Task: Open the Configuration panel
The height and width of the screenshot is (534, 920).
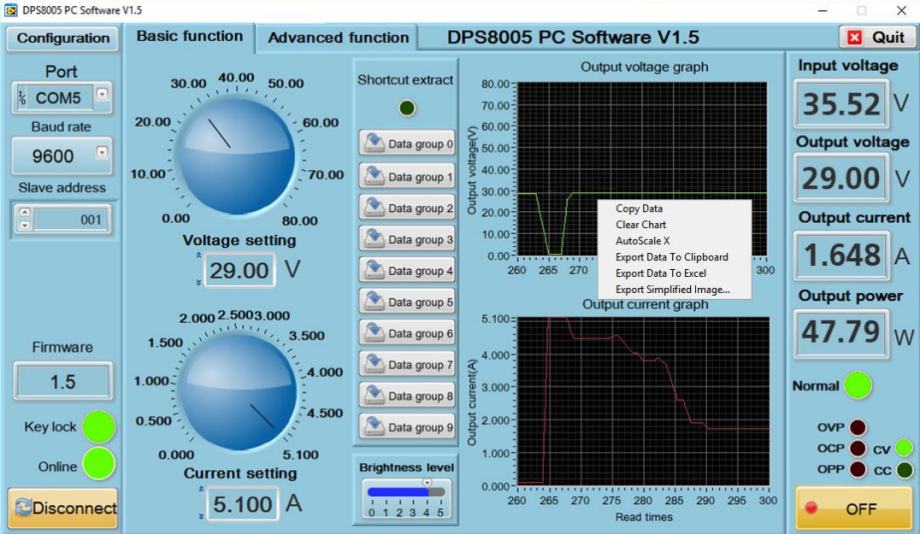Action: (x=63, y=38)
